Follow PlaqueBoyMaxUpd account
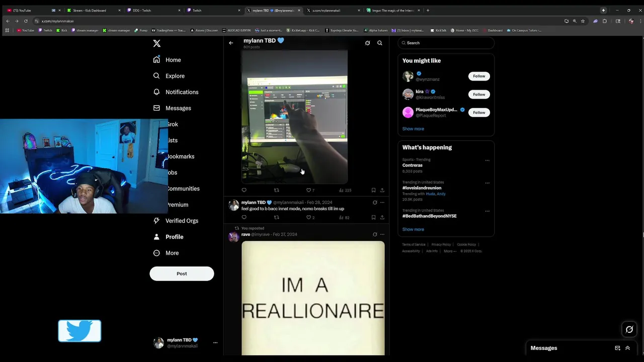 point(479,112)
